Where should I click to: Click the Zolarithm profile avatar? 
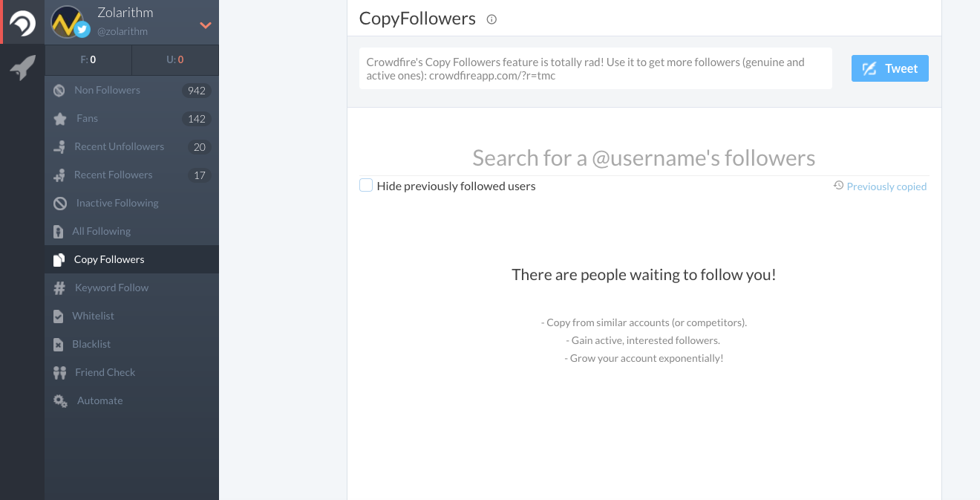pos(67,22)
